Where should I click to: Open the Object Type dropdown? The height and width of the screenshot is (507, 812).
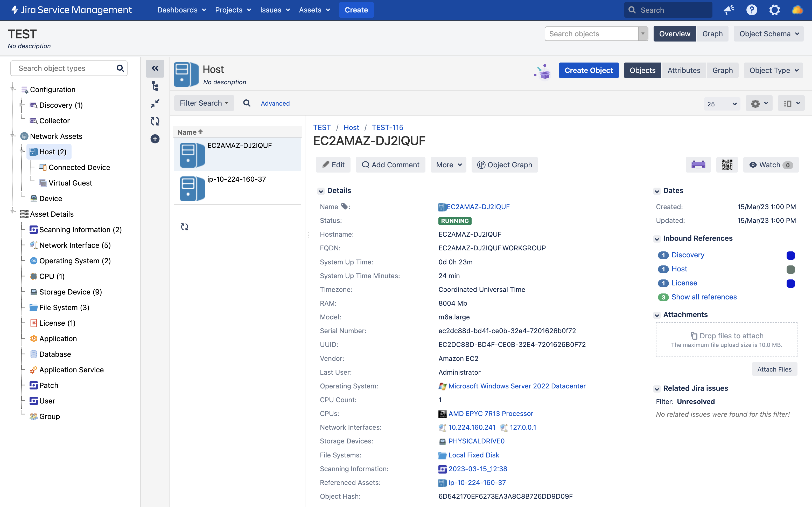coord(773,70)
